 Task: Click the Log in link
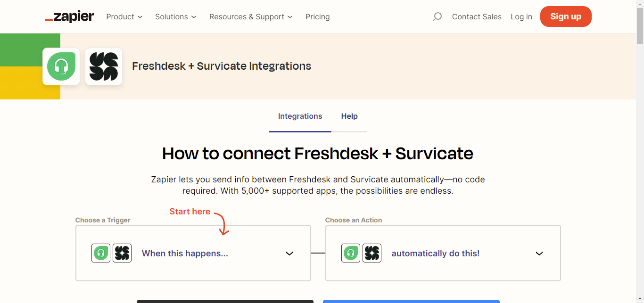(521, 17)
